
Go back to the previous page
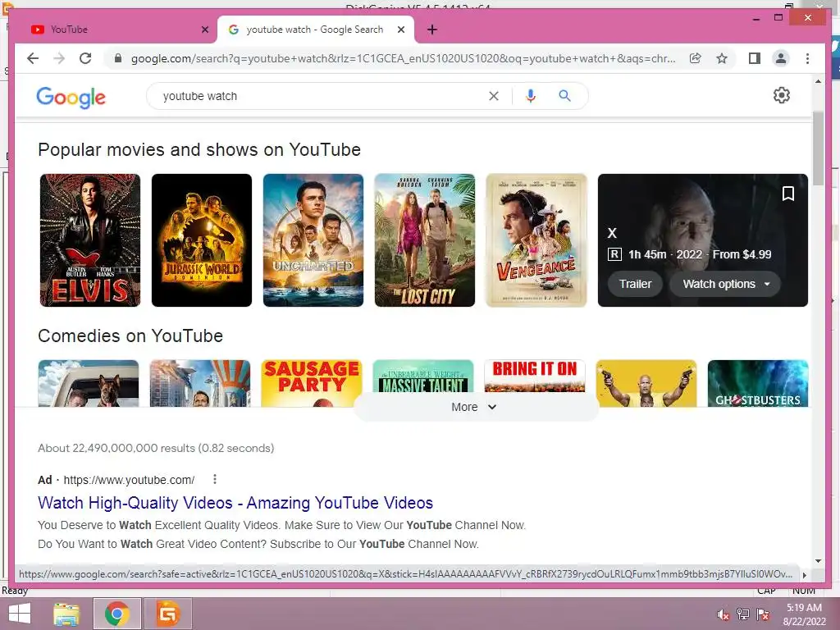[33, 58]
